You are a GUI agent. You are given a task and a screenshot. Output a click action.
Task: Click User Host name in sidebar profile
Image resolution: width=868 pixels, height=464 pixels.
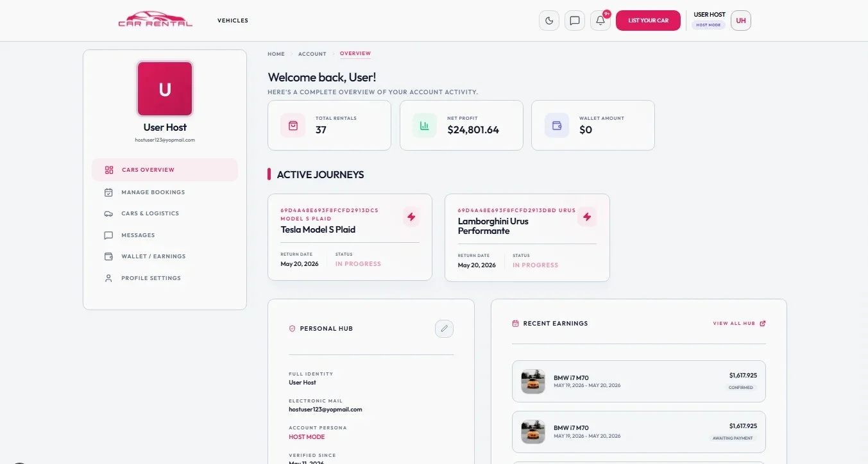point(165,128)
